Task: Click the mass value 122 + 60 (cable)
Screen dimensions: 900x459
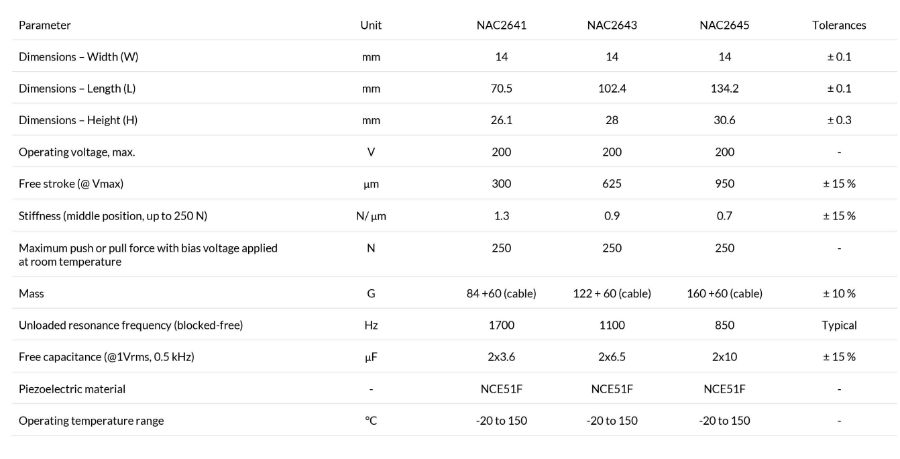Action: [x=612, y=293]
